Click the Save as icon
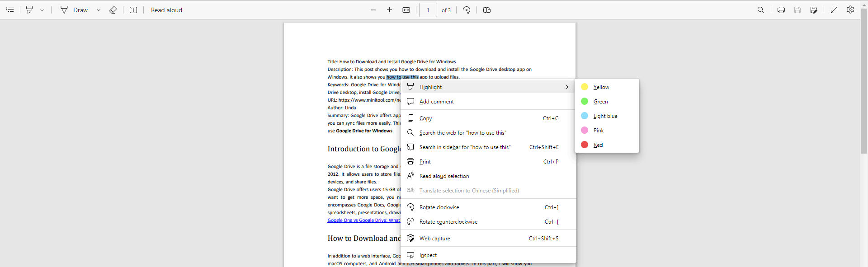Screen dimensions: 868x267 pos(814,10)
